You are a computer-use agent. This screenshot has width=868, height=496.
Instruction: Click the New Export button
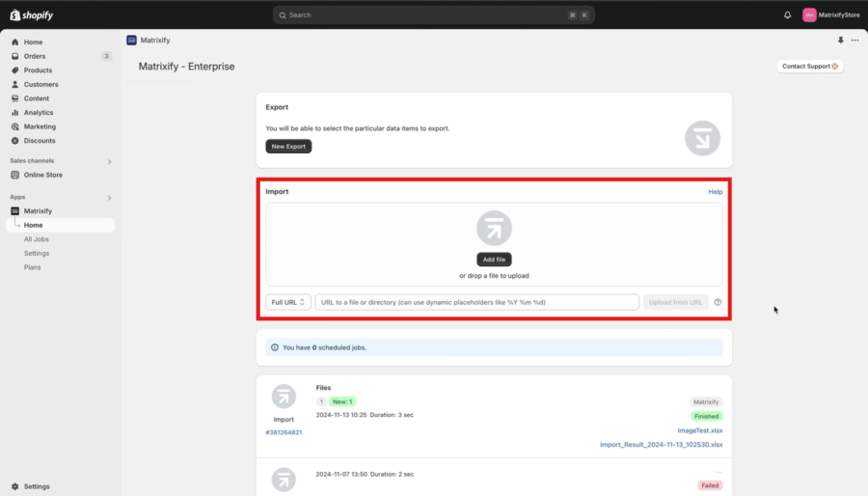coord(288,146)
